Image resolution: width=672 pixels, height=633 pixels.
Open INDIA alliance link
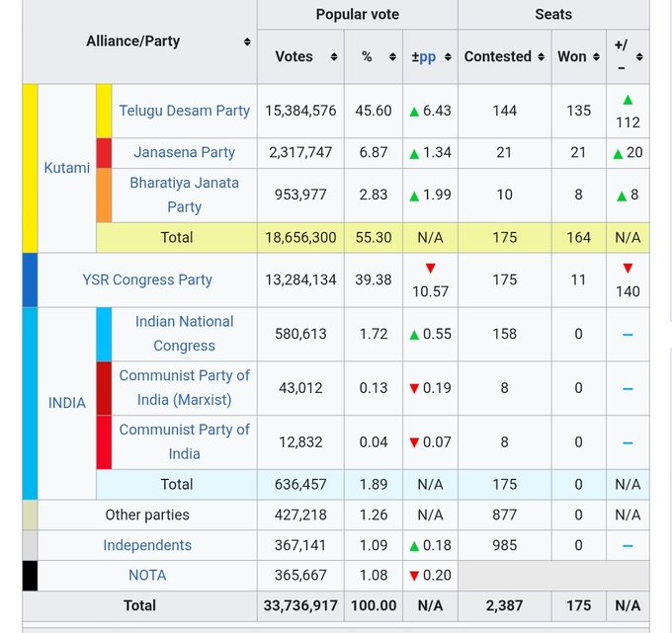67,403
